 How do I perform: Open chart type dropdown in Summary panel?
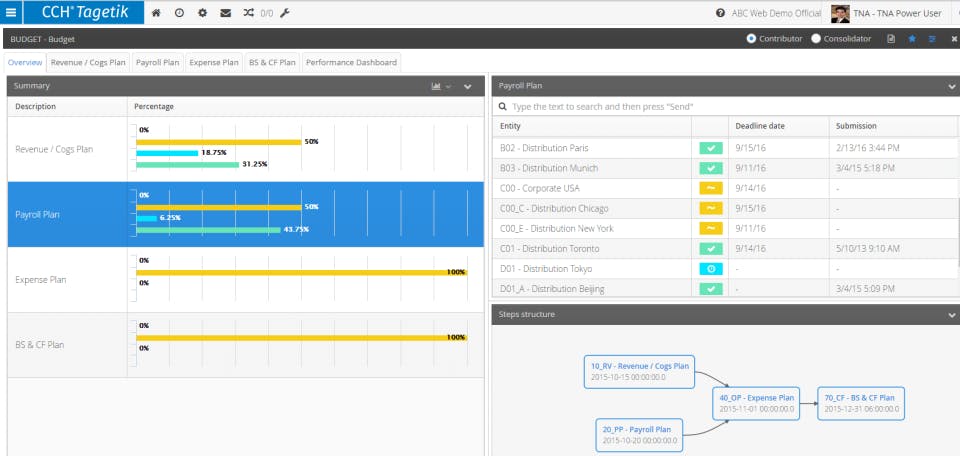pos(441,86)
